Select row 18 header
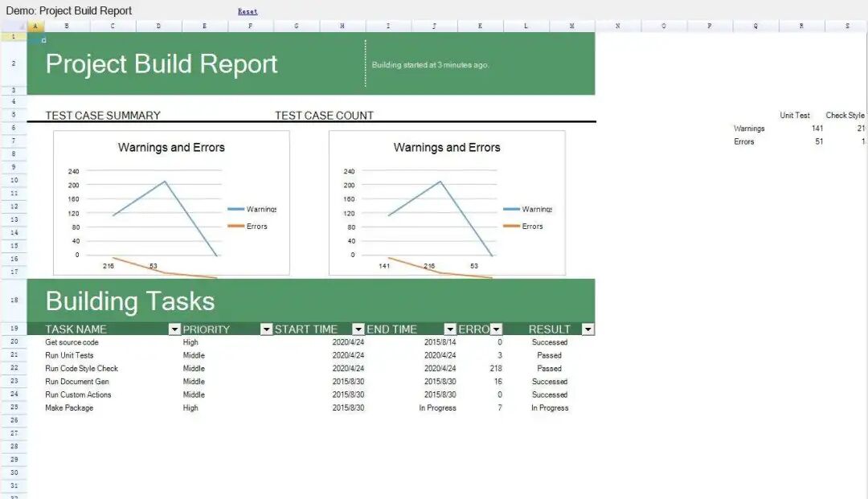 (14, 301)
